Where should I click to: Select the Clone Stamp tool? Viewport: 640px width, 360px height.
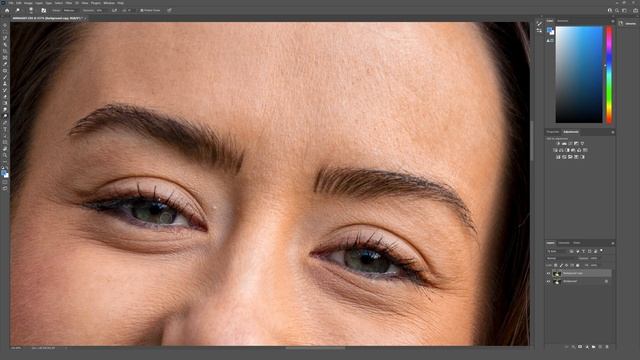pyautogui.click(x=5, y=84)
